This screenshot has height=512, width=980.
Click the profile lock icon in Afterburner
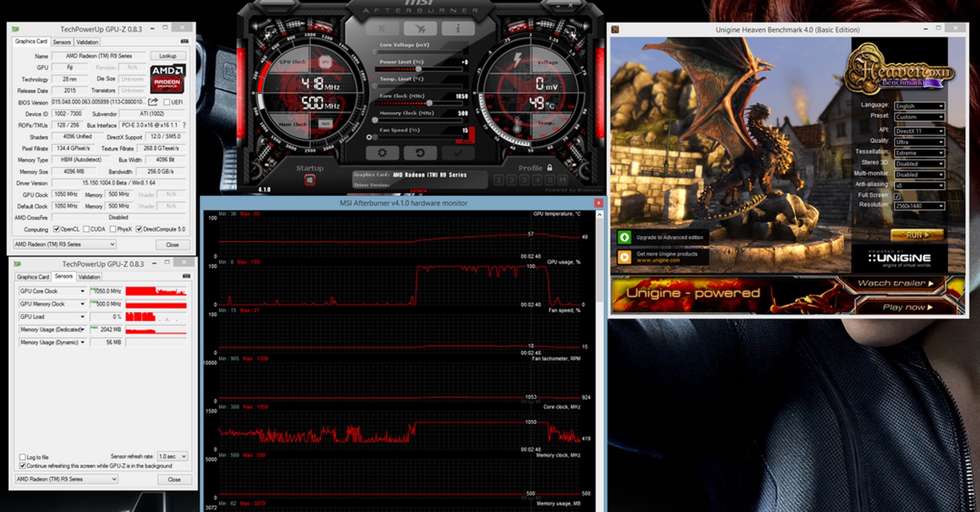click(549, 168)
